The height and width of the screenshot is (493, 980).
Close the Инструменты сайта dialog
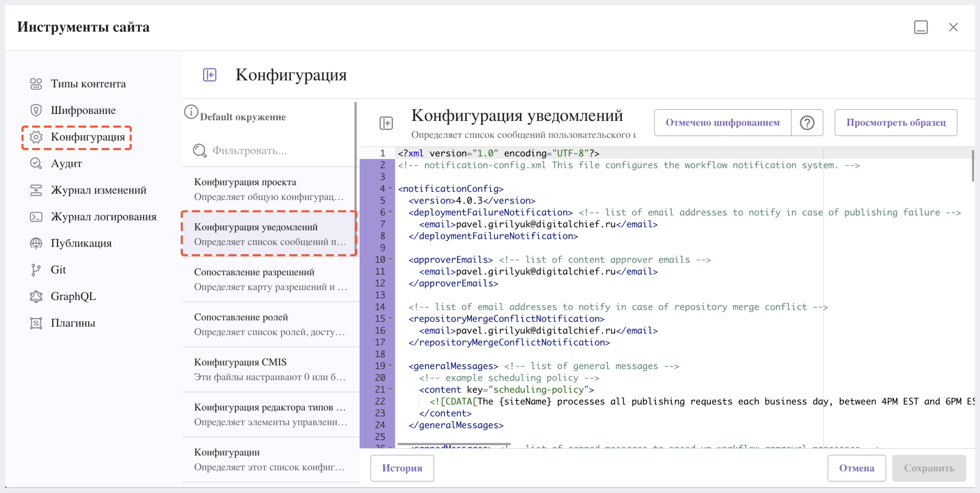[x=953, y=27]
